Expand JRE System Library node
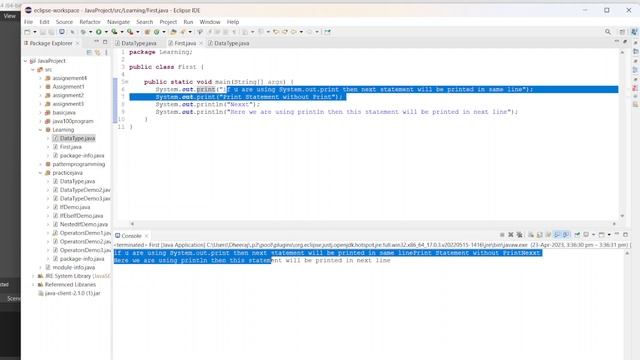 point(33,276)
